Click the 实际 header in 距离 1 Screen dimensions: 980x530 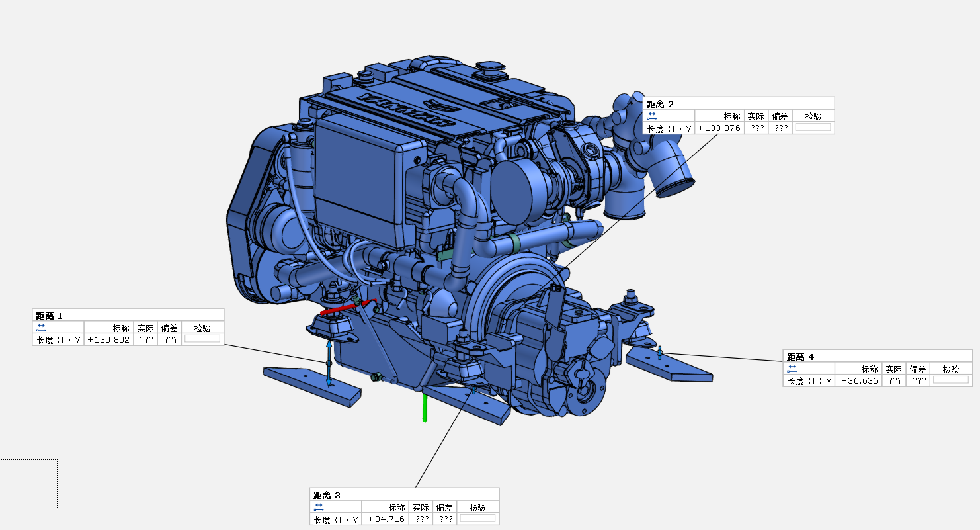click(145, 328)
